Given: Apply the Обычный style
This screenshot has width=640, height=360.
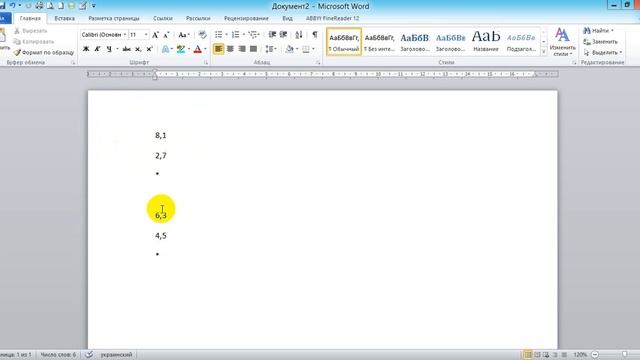Looking at the screenshot, I should 344,42.
